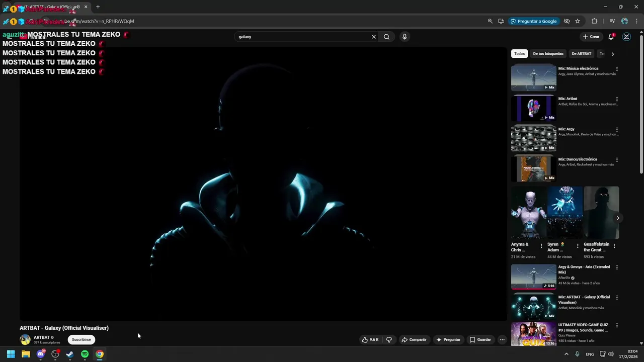The image size is (644, 362).
Task: Show more filter chips with arrow
Action: (612, 54)
